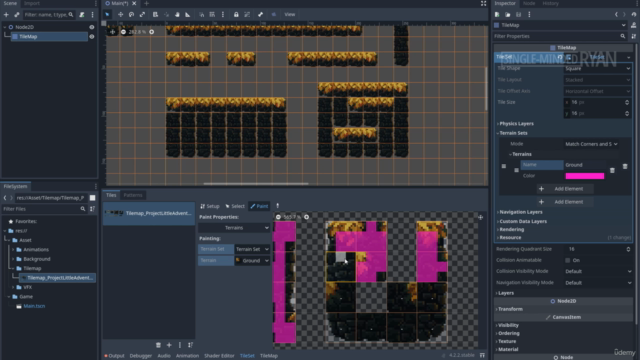Screen dimensions: 640x360
Task: Save the currently edited resource
Action: click(518, 15)
